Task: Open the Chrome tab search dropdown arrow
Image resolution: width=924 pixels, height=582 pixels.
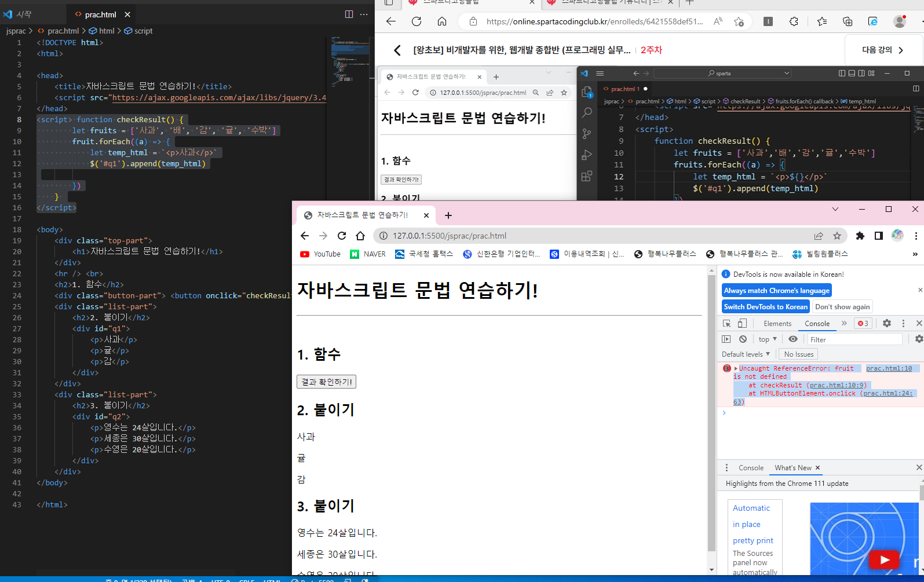Action: click(835, 209)
